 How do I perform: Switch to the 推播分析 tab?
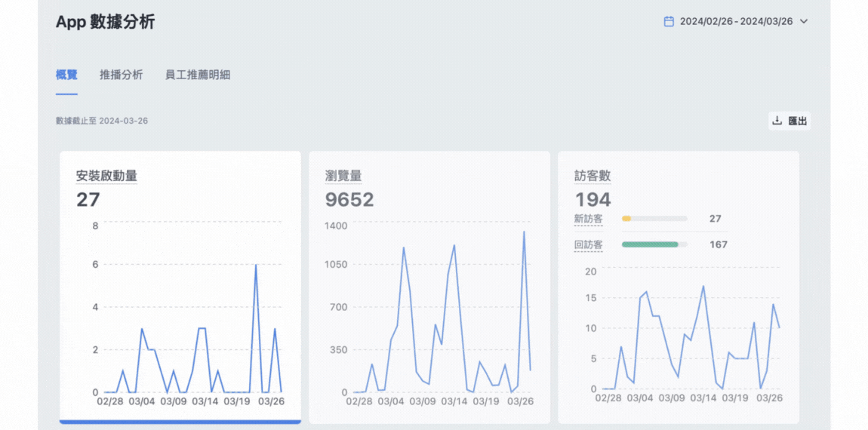tap(122, 75)
